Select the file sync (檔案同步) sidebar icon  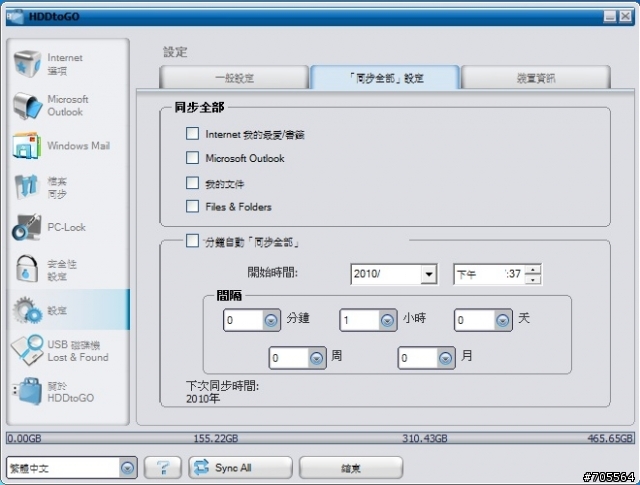coord(27,187)
